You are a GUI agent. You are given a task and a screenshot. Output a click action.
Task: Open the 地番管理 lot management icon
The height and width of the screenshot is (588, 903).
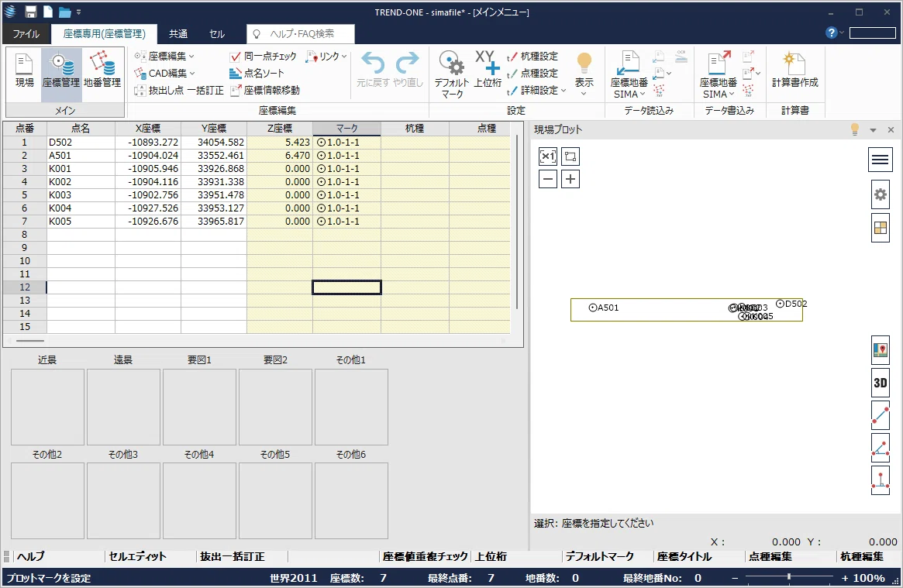[x=102, y=70]
